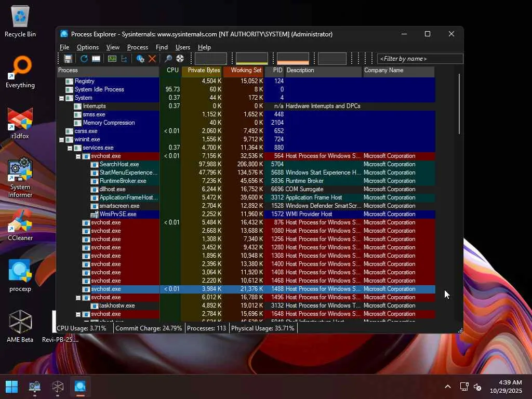Sort by the Process column header
This screenshot has height=399, width=532.
click(x=108, y=71)
